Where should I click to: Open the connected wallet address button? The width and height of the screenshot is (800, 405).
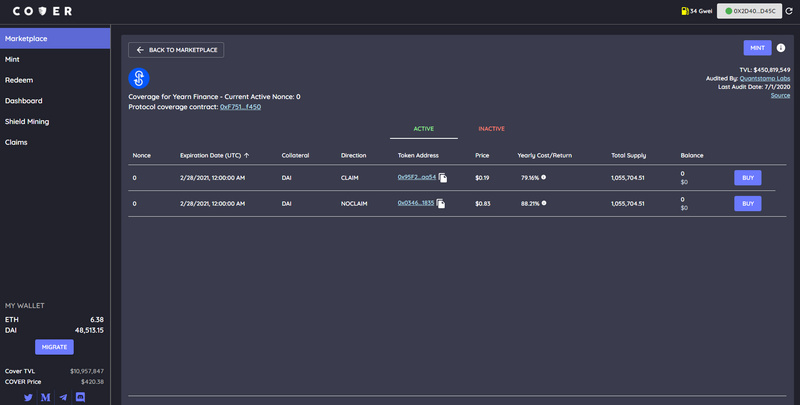point(749,11)
